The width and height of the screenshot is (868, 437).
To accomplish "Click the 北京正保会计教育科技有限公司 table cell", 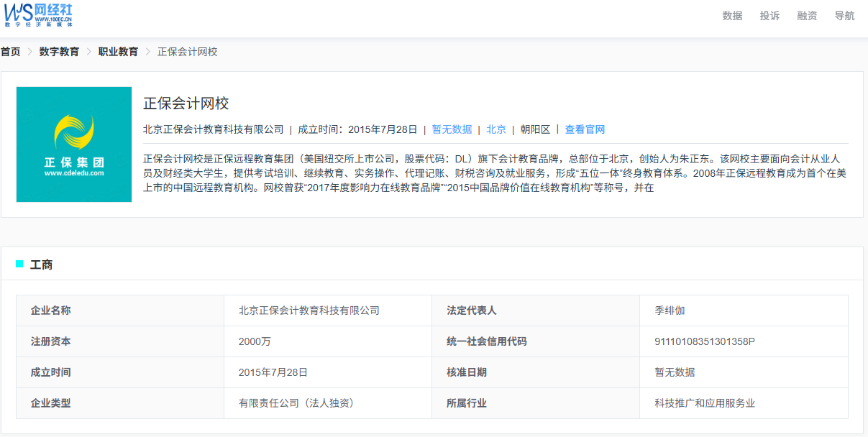I will (x=328, y=310).
